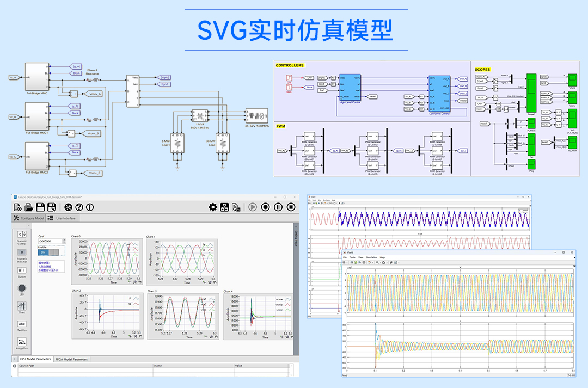Click the High-Level Control blue block
Screen dimensions: 588x388
point(350,87)
